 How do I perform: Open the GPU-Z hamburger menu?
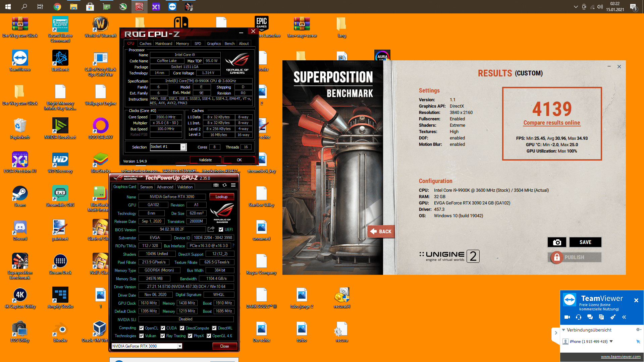(x=233, y=185)
